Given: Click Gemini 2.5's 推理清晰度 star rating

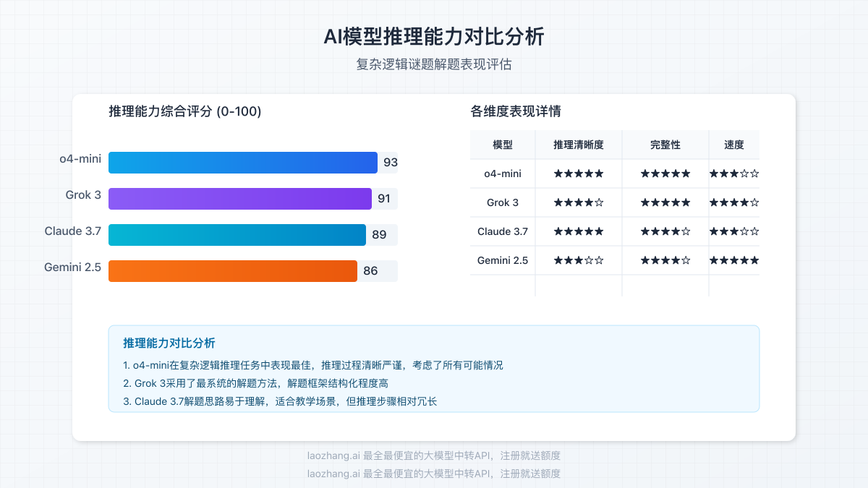Looking at the screenshot, I should click(x=579, y=260).
